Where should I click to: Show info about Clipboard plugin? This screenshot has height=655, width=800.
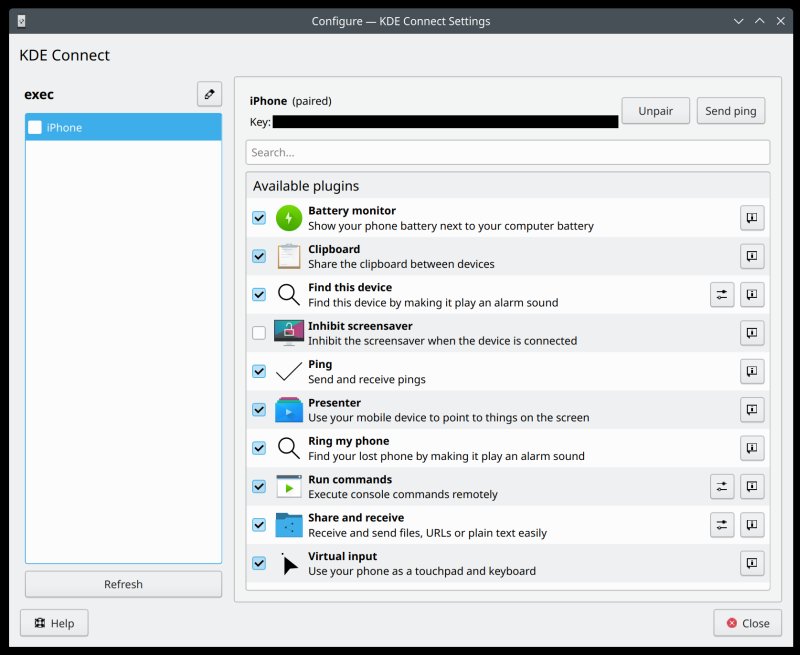752,256
